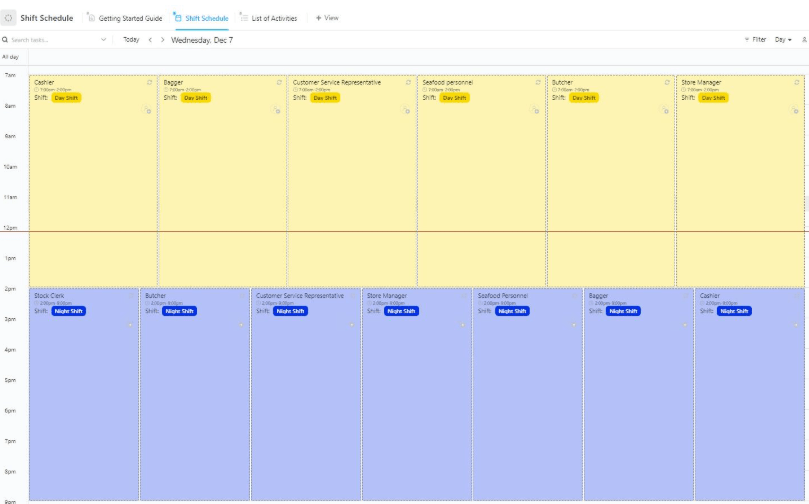Click Night Shift tag on night Bagger

click(623, 311)
